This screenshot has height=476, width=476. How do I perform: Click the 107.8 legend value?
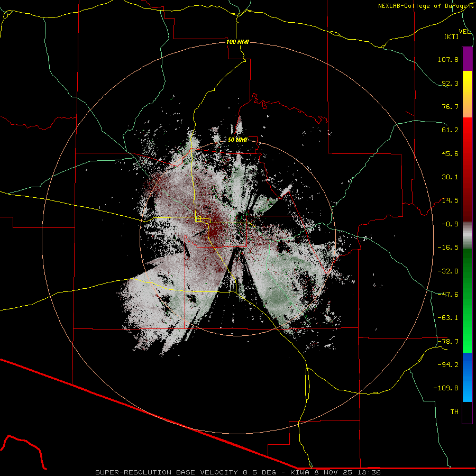pyautogui.click(x=448, y=59)
